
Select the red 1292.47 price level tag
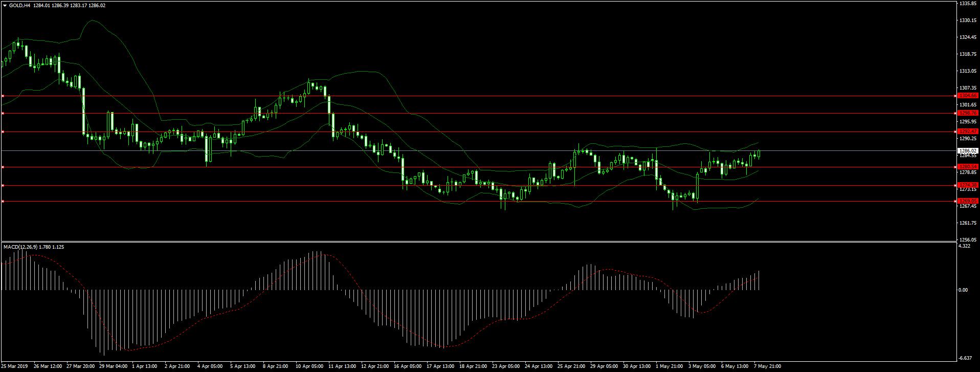pos(968,132)
